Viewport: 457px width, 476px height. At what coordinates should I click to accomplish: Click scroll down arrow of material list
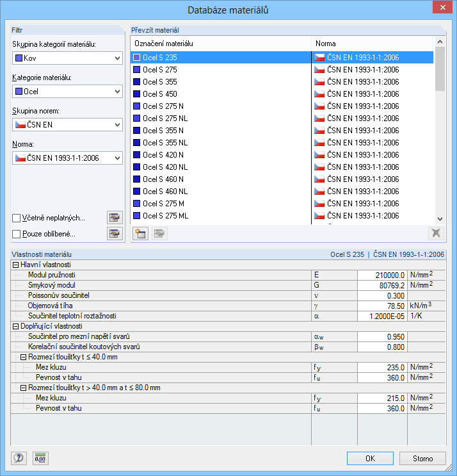pos(440,219)
